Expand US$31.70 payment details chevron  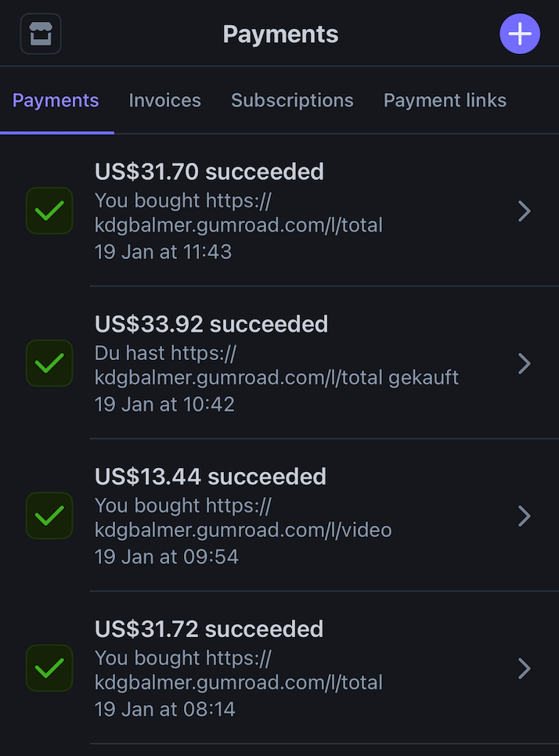point(525,211)
